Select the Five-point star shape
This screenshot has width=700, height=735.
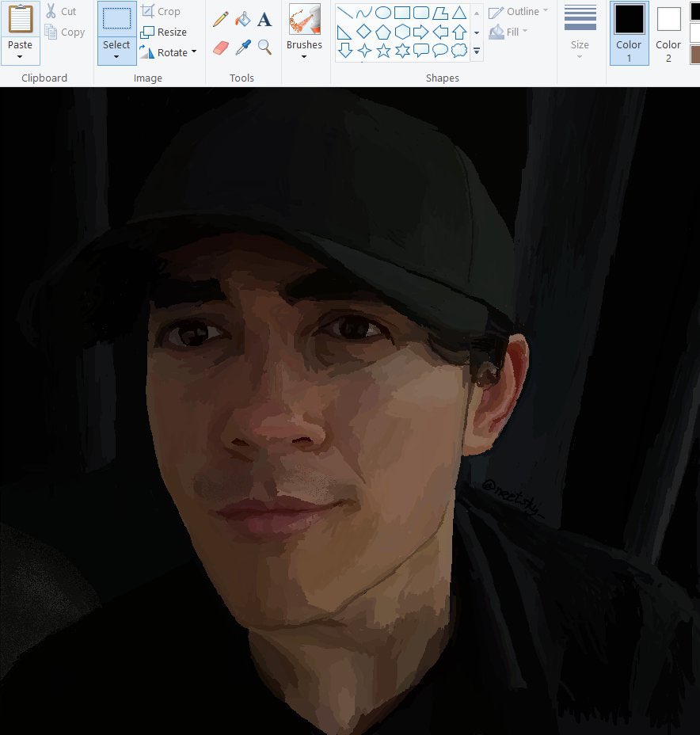[383, 50]
